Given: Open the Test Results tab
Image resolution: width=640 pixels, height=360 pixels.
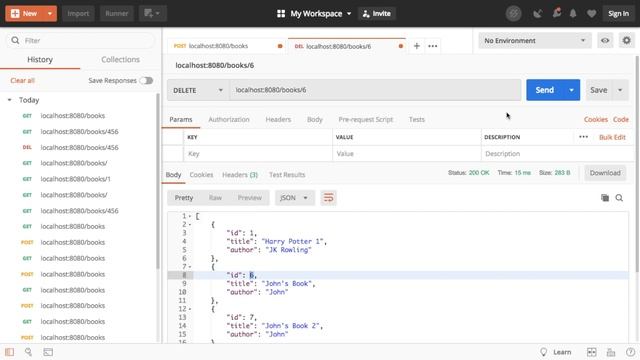Looking at the screenshot, I should 287,175.
